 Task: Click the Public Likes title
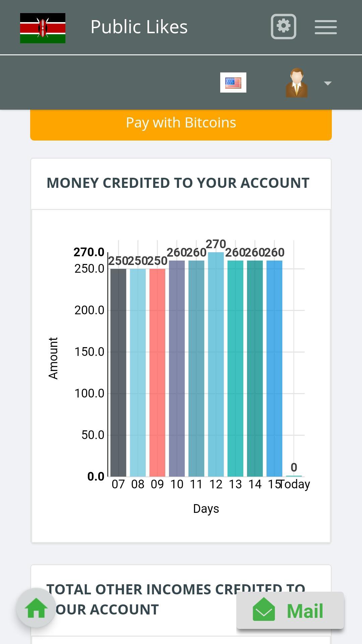click(139, 27)
